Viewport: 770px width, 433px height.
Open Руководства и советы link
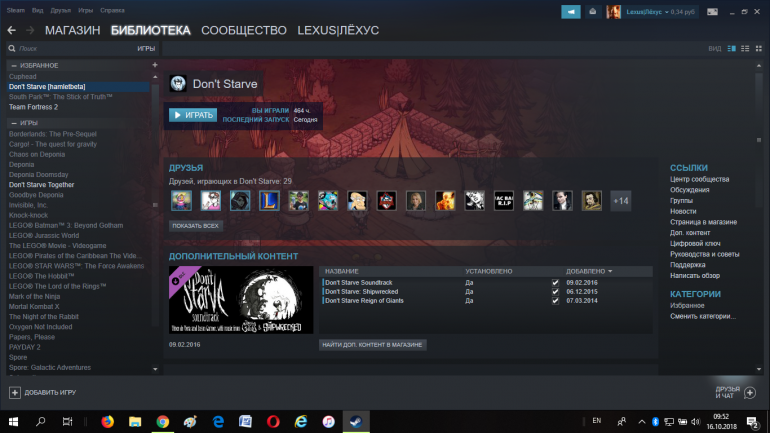pyautogui.click(x=704, y=254)
